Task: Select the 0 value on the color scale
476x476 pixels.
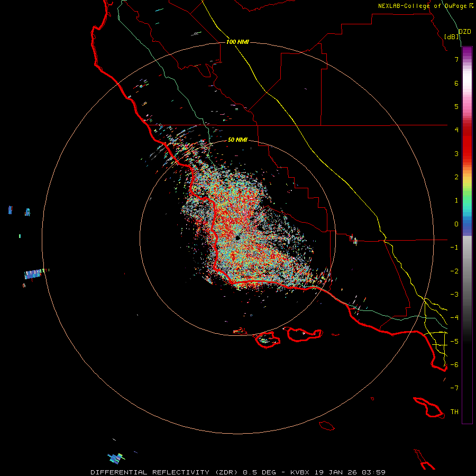Action: coord(456,224)
